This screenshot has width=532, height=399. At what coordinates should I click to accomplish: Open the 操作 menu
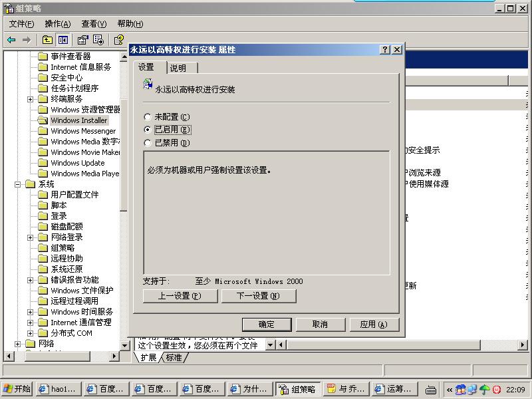58,24
